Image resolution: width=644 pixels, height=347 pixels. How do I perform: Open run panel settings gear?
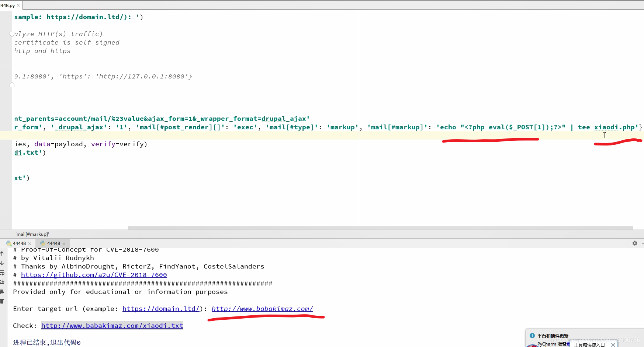tap(634, 243)
